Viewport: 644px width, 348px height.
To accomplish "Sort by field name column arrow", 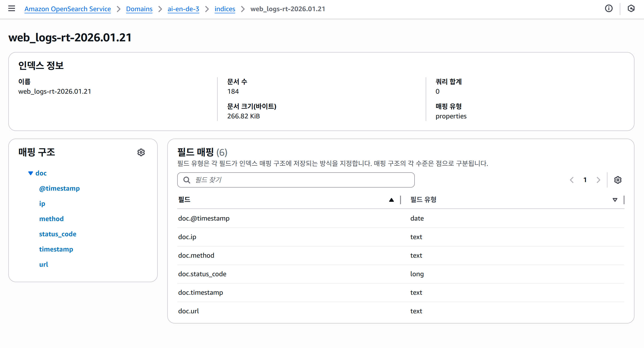I will point(391,200).
